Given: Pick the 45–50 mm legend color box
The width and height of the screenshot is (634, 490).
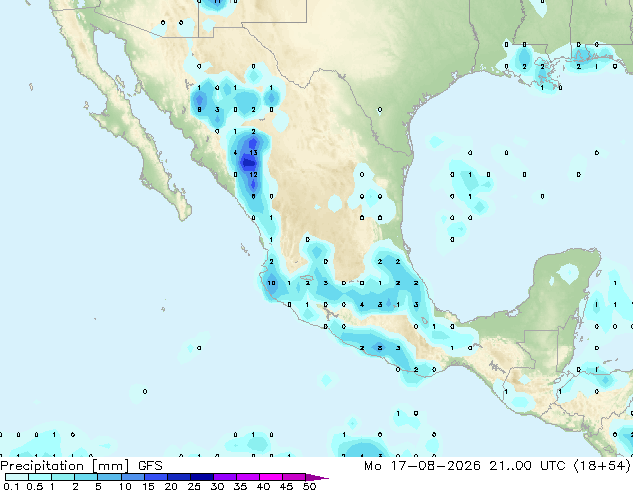Looking at the screenshot, I should 293,477.
